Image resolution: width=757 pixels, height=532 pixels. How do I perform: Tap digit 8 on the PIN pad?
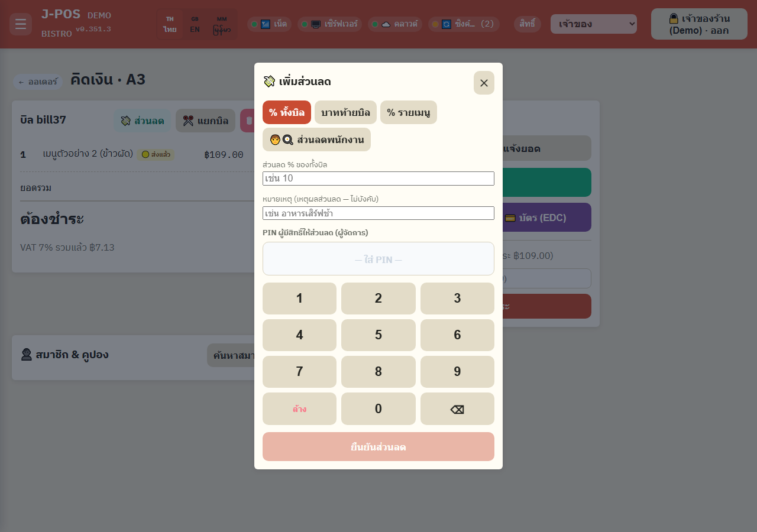[x=378, y=372]
